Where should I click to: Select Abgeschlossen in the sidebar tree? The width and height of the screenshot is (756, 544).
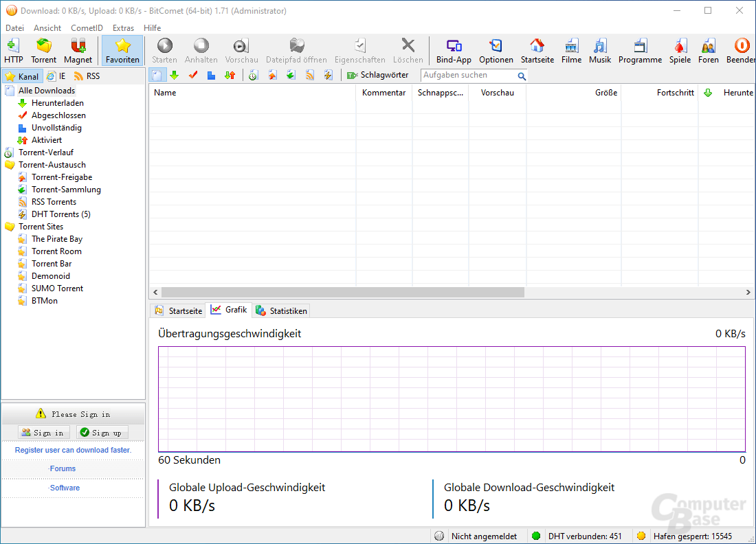tap(58, 115)
